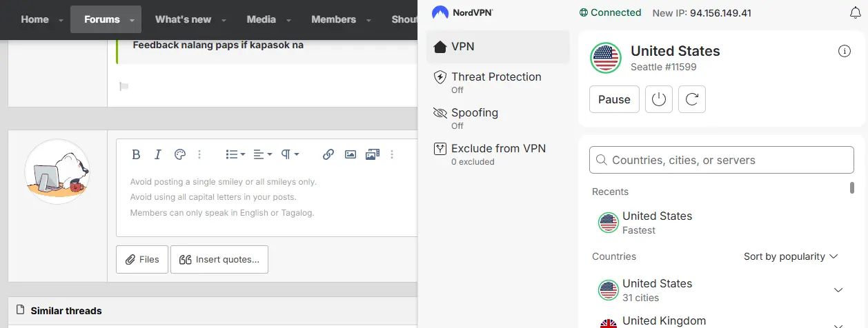Open the Home menu item
The image size is (868, 328).
point(34,19)
